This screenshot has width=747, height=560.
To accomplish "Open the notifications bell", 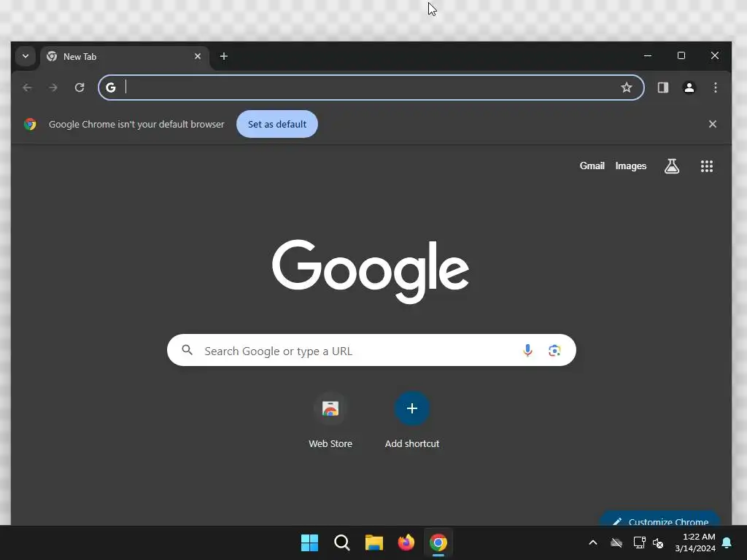I will (727, 542).
